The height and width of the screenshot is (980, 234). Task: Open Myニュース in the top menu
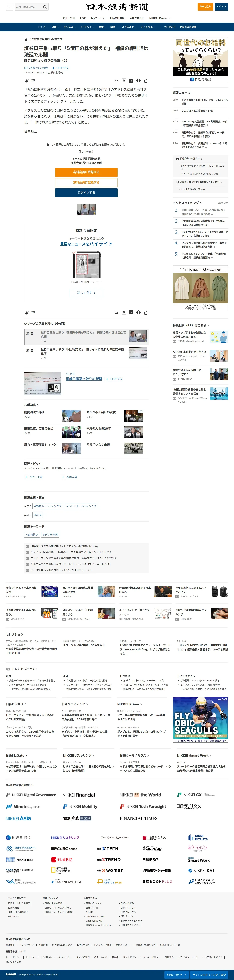point(98,18)
